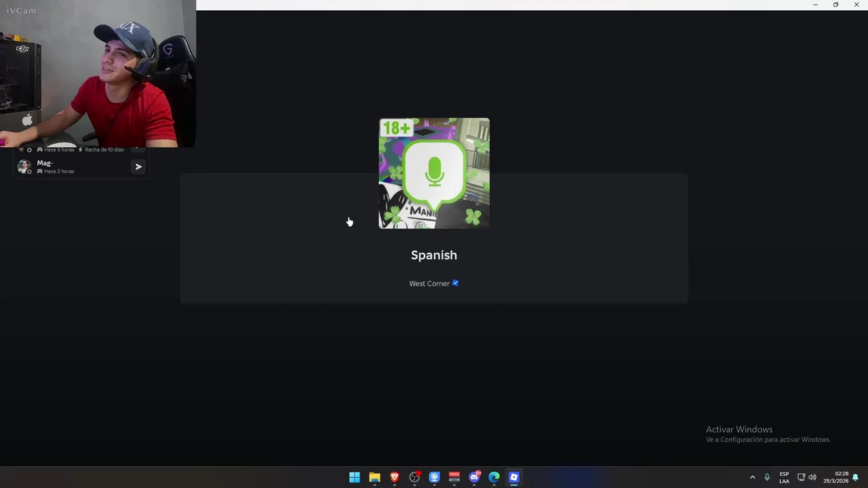Open the West Corner creator link
Screen dimensions: 868x488
[x=429, y=283]
